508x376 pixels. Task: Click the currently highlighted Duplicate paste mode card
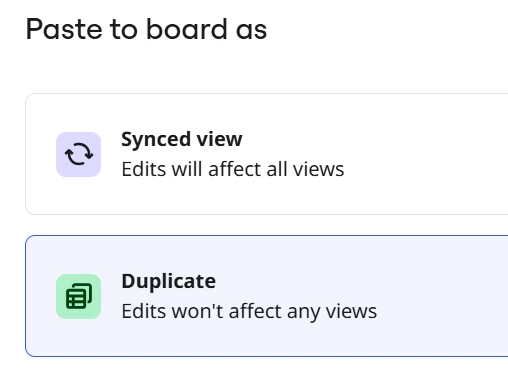267,296
